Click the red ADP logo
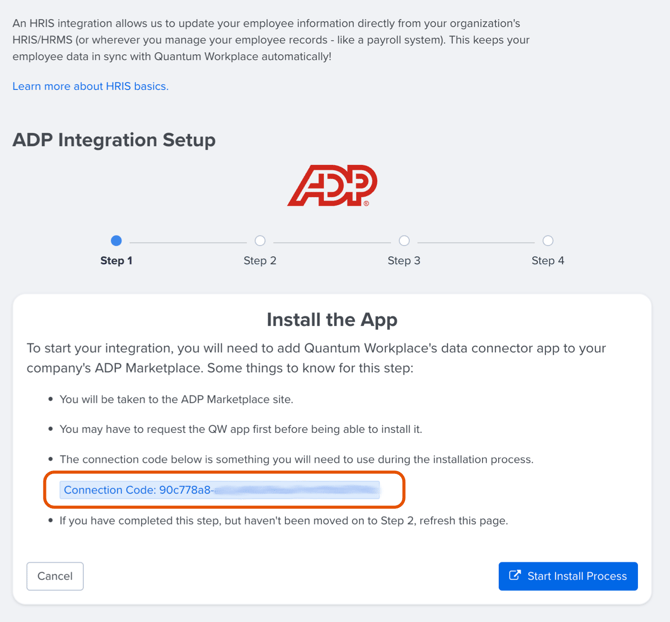 click(x=332, y=185)
